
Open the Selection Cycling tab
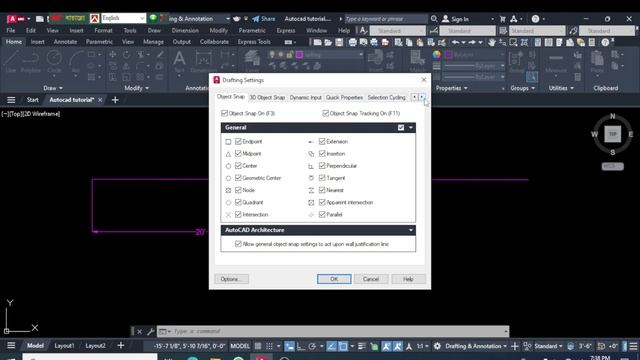coord(386,98)
